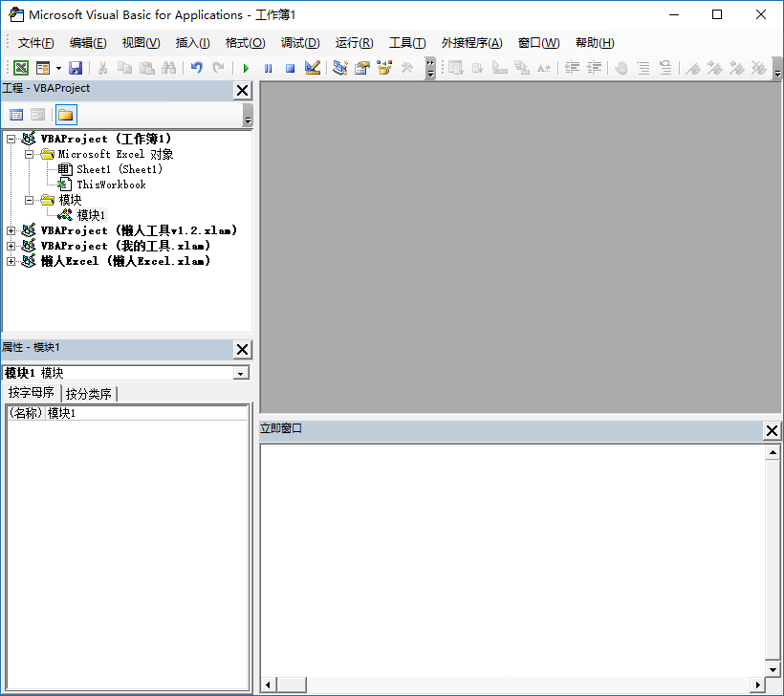Open the Insert dropdown arrow on the toolbar

(x=58, y=67)
